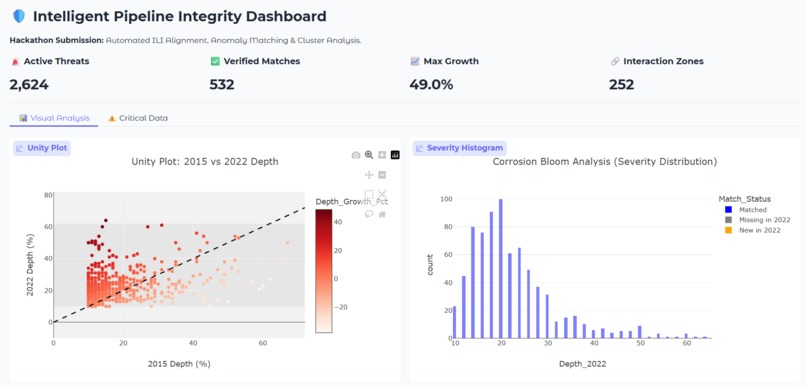The width and height of the screenshot is (806, 387).
Task: Toggle the New in 2022 legend entry
Action: pyautogui.click(x=753, y=230)
